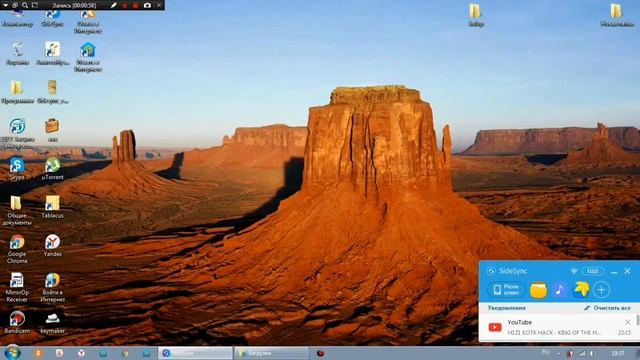
Task: Open the Skype desktop shortcut
Action: pyautogui.click(x=17, y=169)
